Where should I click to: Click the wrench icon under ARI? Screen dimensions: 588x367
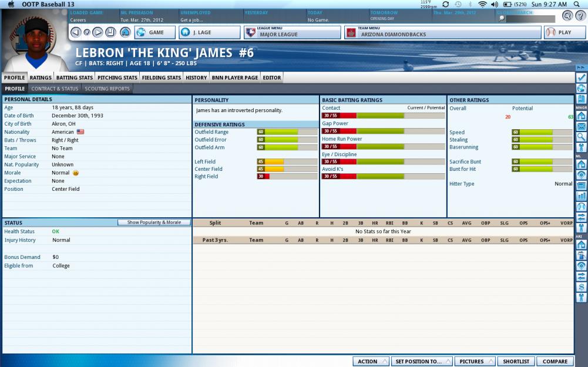coord(581,297)
